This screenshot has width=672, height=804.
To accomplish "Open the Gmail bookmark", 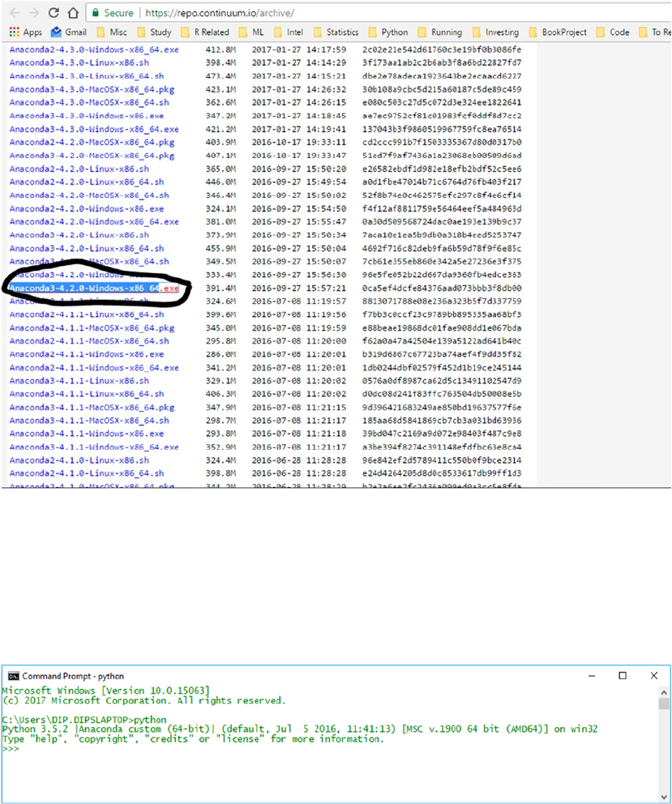I will 69,32.
